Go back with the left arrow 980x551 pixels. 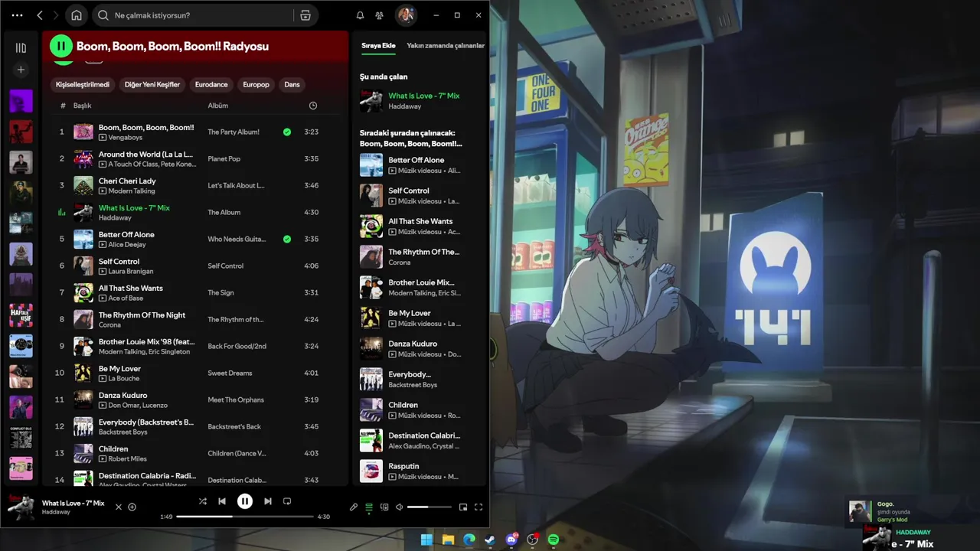(x=40, y=15)
